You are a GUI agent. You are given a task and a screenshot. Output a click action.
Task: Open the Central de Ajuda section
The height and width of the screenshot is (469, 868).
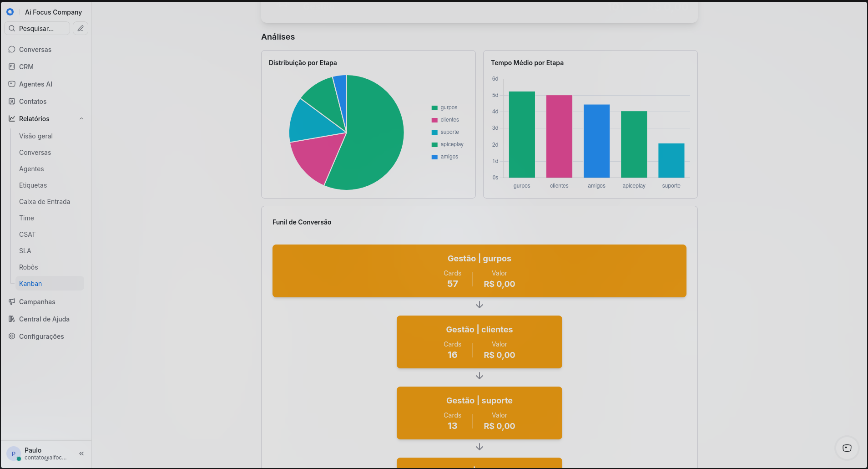pyautogui.click(x=44, y=319)
